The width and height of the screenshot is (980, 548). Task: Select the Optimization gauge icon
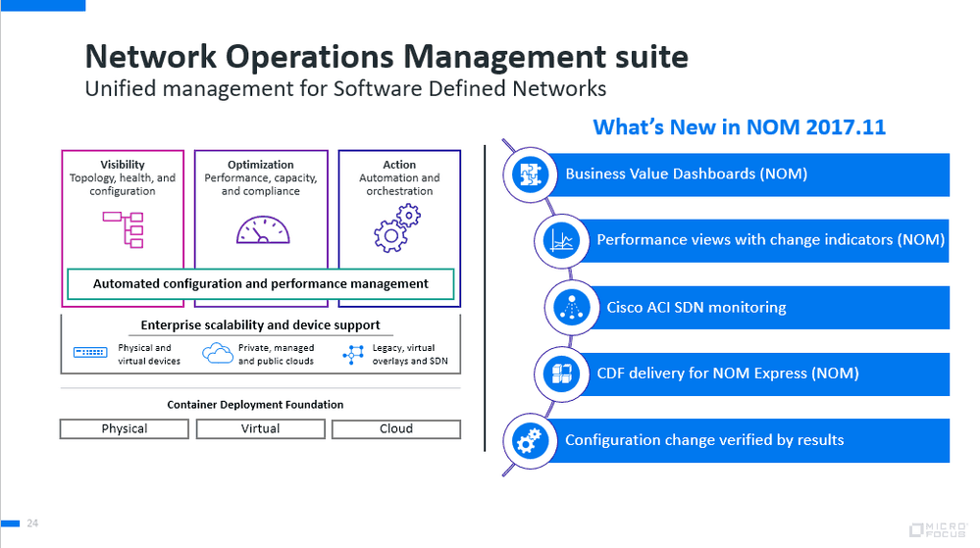click(x=262, y=229)
